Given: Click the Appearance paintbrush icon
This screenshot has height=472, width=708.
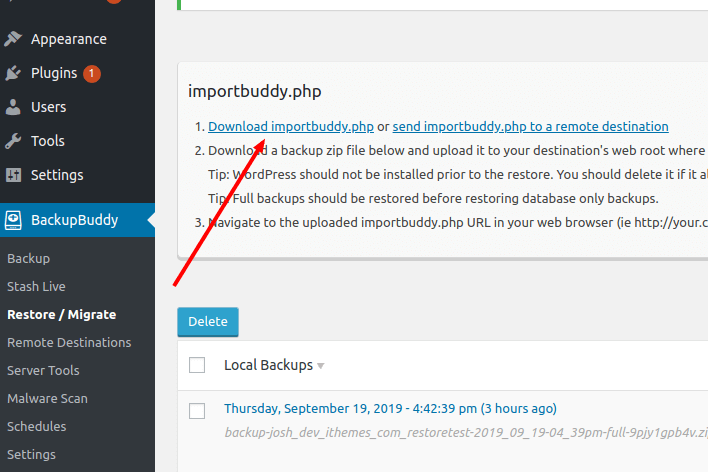Looking at the screenshot, I should (x=13, y=39).
